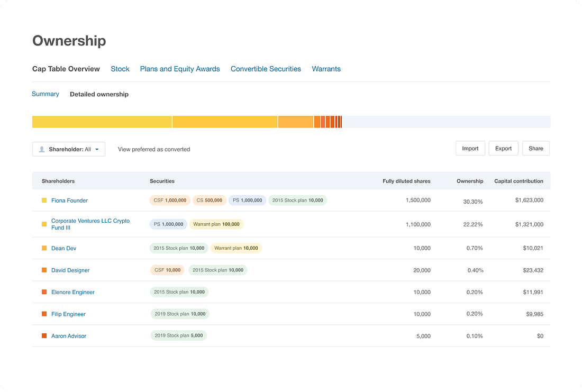Open the Plans and Equity Awards tab
Screen dimensions: 582x392
[180, 69]
